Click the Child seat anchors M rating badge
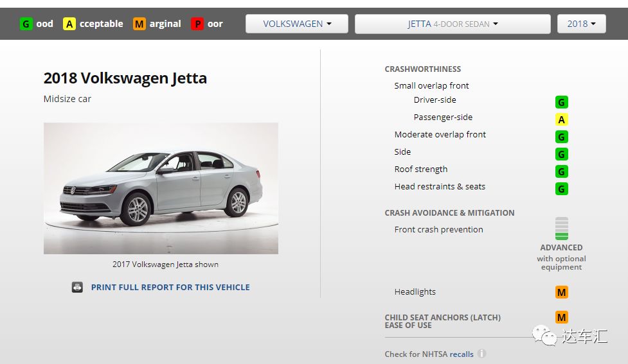The height and width of the screenshot is (364, 628). coord(562,317)
